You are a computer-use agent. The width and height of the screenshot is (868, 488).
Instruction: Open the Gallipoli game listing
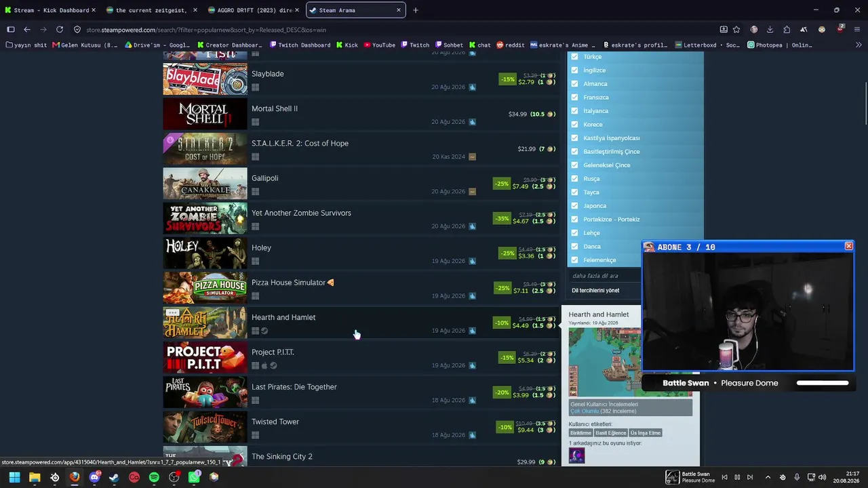pyautogui.click(x=361, y=184)
